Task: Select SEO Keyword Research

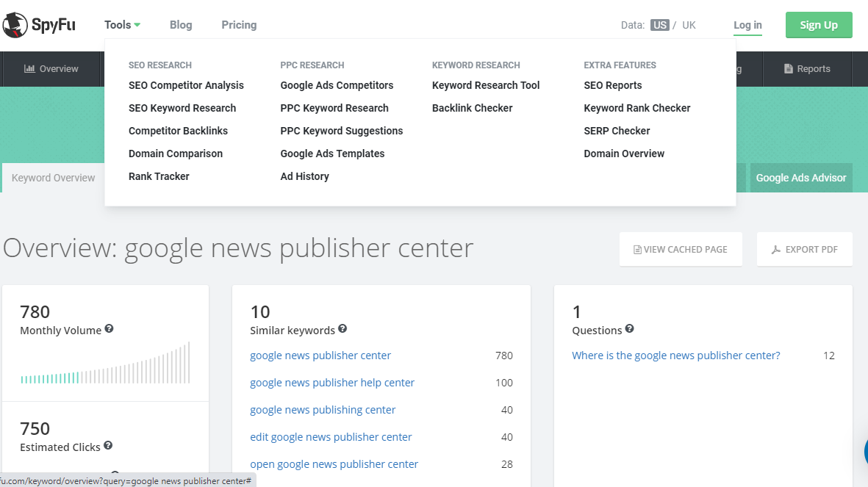Action: coord(182,108)
